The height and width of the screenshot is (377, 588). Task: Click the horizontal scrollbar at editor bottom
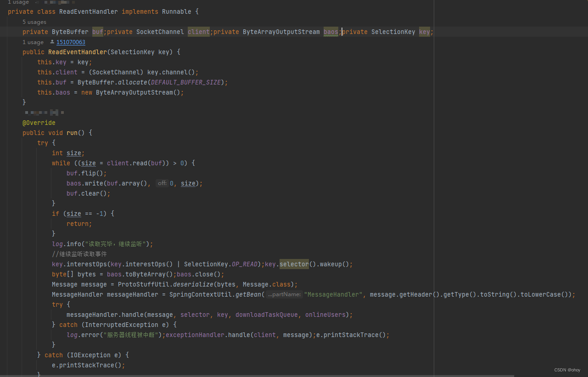pyautogui.click(x=257, y=376)
